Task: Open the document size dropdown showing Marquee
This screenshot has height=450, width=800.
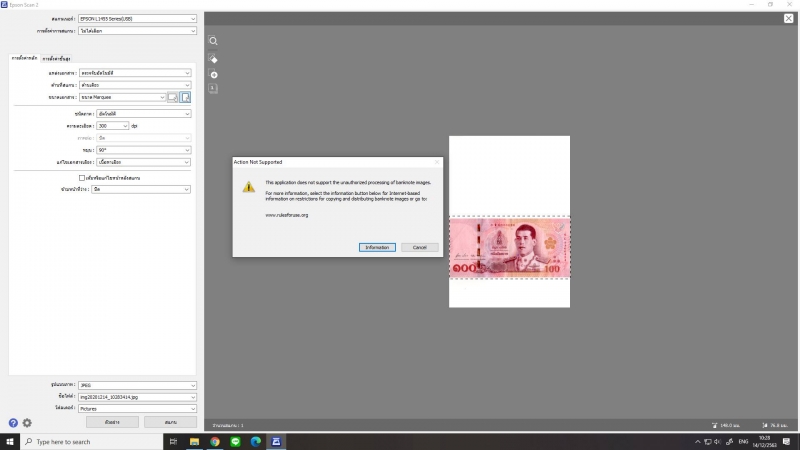Action: 122,97
